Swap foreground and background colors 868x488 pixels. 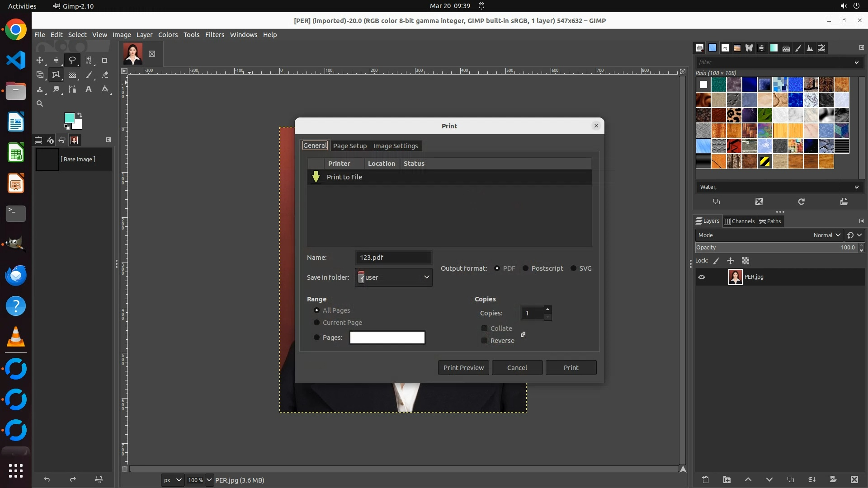pos(80,115)
